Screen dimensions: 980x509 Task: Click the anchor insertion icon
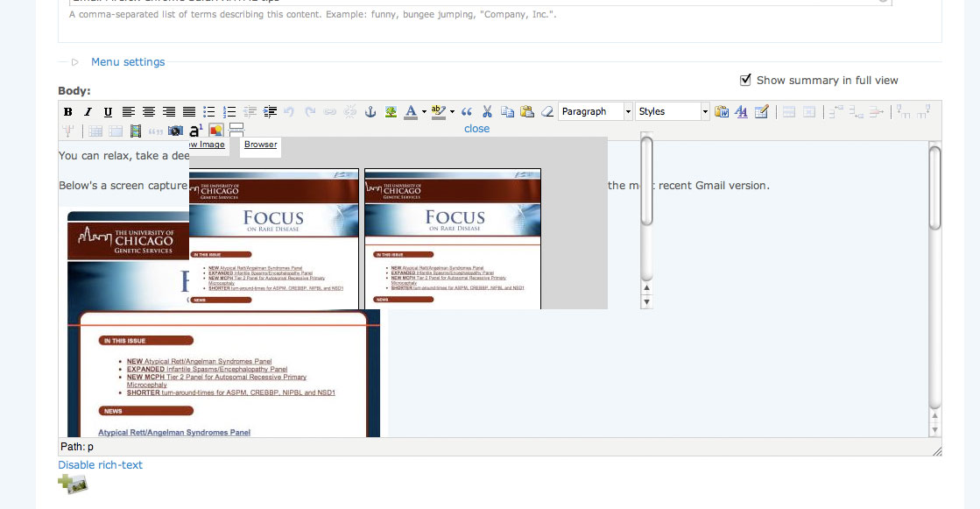370,111
